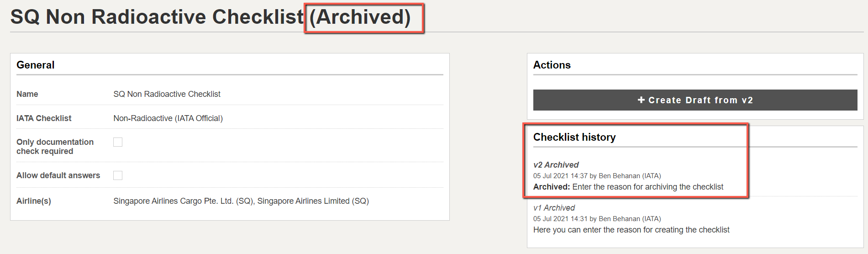The image size is (868, 254).
Task: Click the General section header
Action: tap(36, 65)
